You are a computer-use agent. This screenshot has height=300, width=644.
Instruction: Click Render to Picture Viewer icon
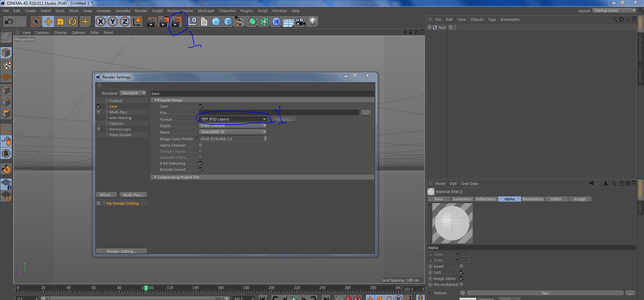click(x=164, y=21)
